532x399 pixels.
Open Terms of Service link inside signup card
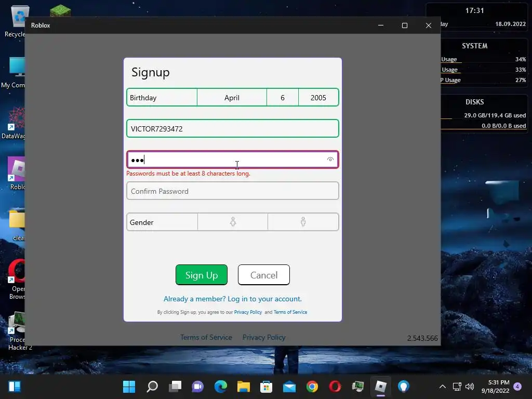290,312
